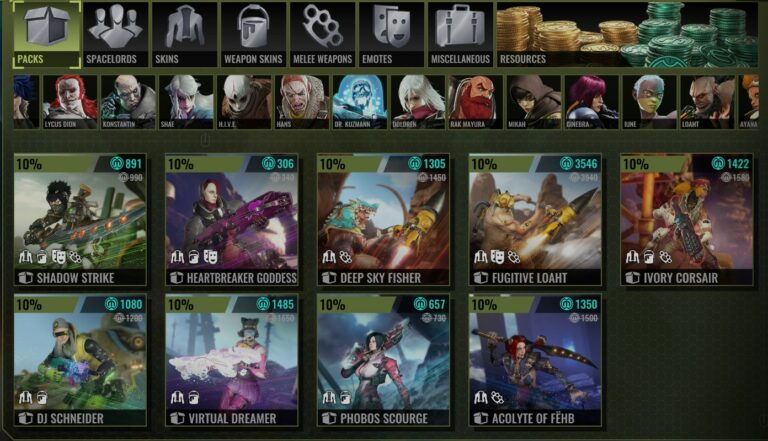Viewport: 768px width, 441px height.
Task: Pick the H.I.V.E. character portrait
Action: [x=244, y=102]
